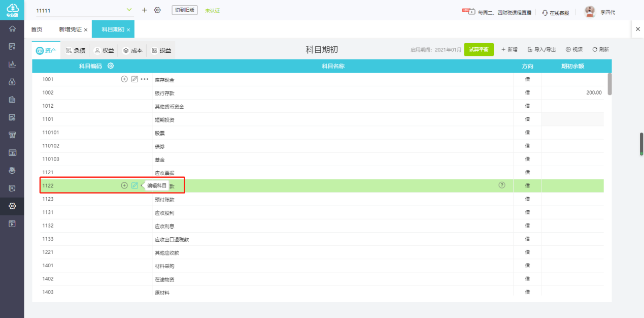Screen dimensions: 644x318
Task: Click the 银行存款 account name
Action: (x=164, y=93)
